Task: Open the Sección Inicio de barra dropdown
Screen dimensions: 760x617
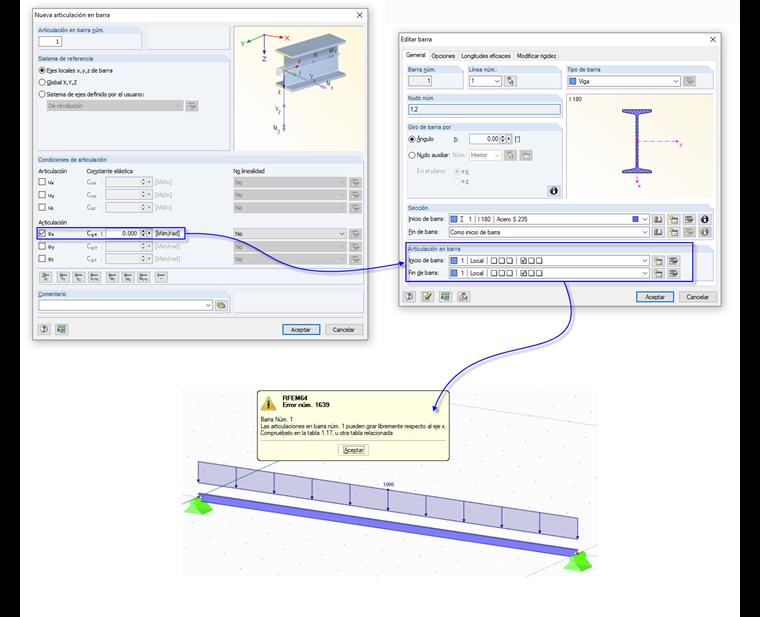Action: [x=645, y=220]
